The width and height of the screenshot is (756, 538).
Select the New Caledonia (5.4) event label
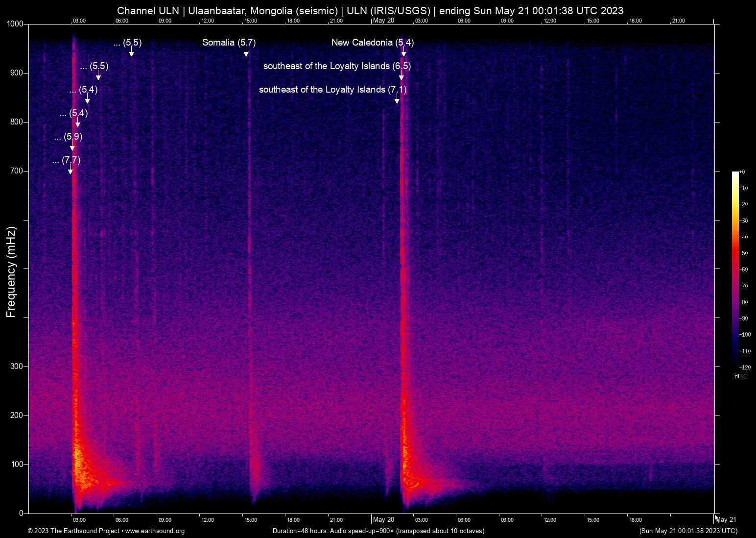point(372,43)
